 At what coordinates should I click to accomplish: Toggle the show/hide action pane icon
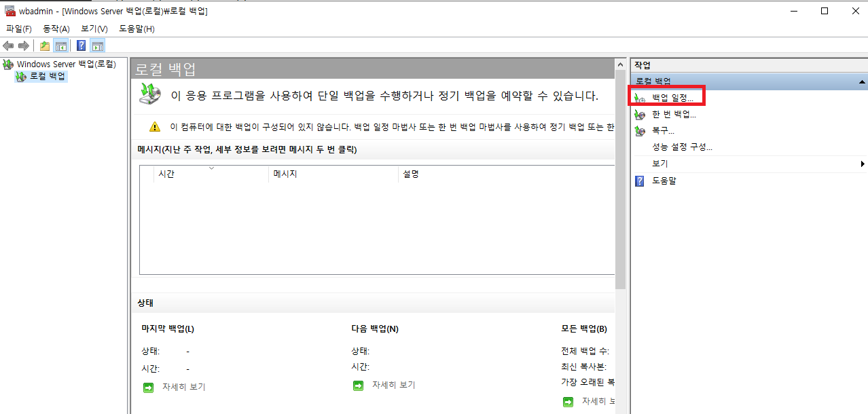pos(98,45)
